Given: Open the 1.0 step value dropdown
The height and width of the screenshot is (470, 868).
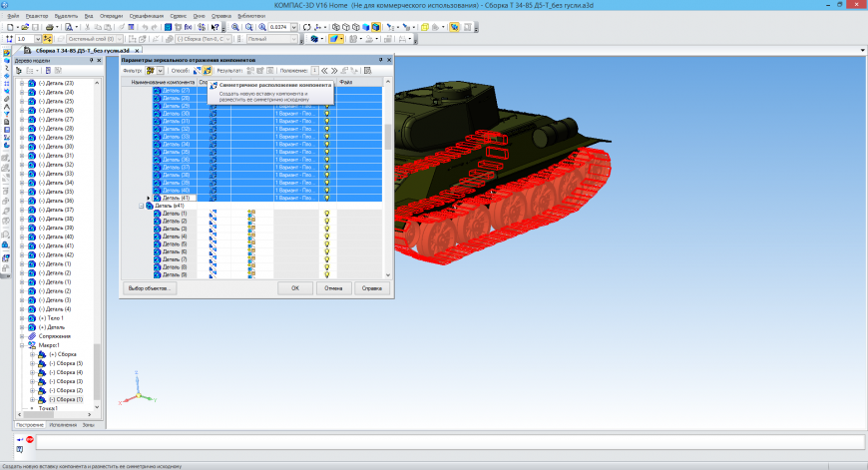Looking at the screenshot, I should coord(38,39).
